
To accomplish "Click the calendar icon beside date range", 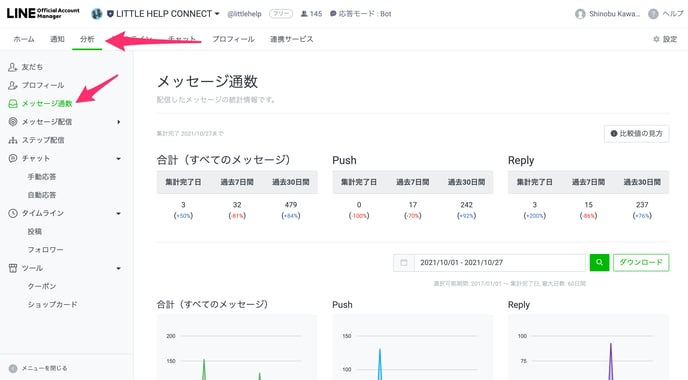I will point(404,262).
